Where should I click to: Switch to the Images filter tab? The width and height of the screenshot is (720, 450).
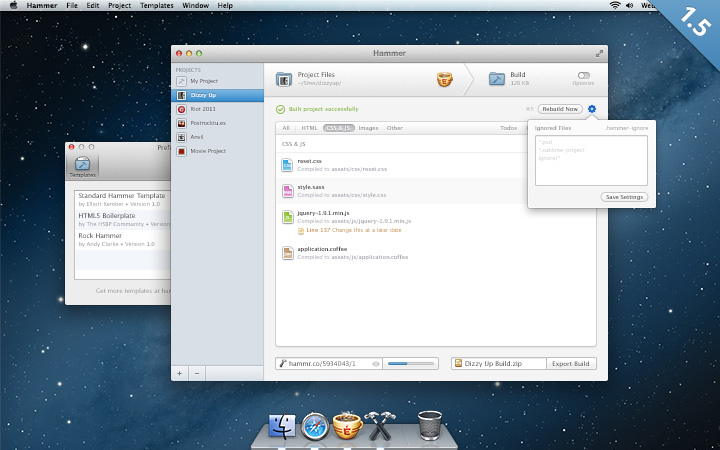(x=368, y=128)
